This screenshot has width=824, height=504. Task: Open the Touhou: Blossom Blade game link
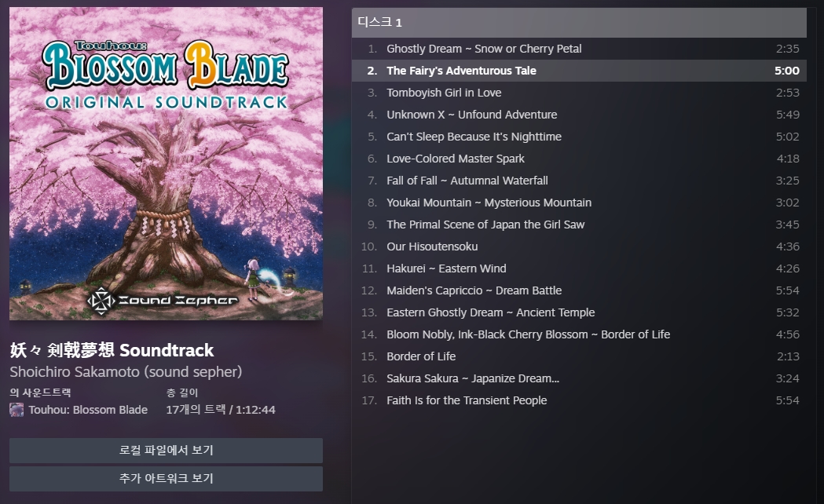point(88,410)
